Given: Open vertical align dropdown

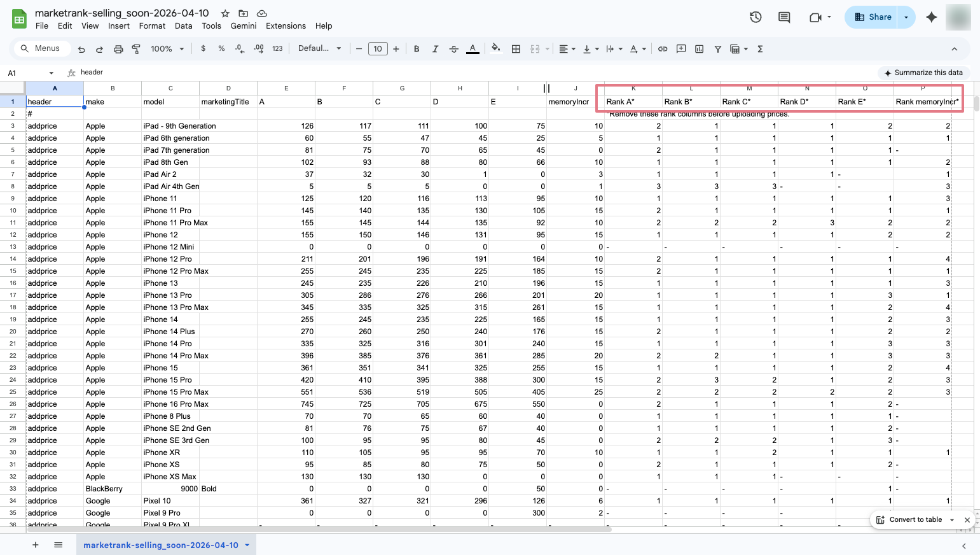Looking at the screenshot, I should tap(591, 49).
